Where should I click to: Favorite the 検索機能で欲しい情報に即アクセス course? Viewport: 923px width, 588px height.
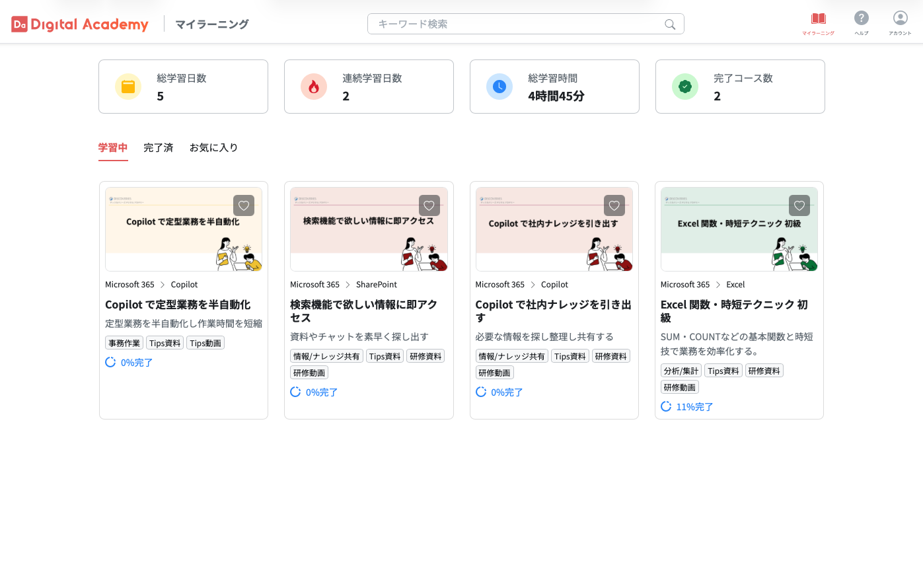pyautogui.click(x=429, y=205)
